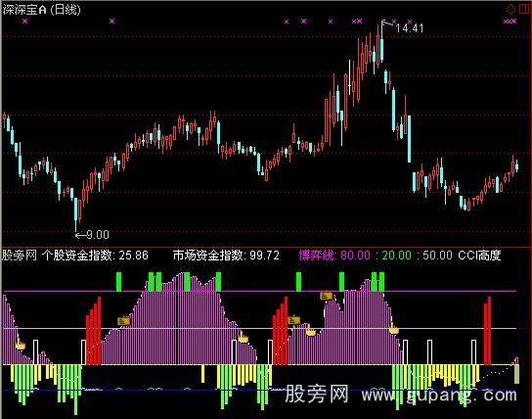Click the rightmost red signal bars in indicator panel
Screen dimensions: 532x419
[x=487, y=331]
